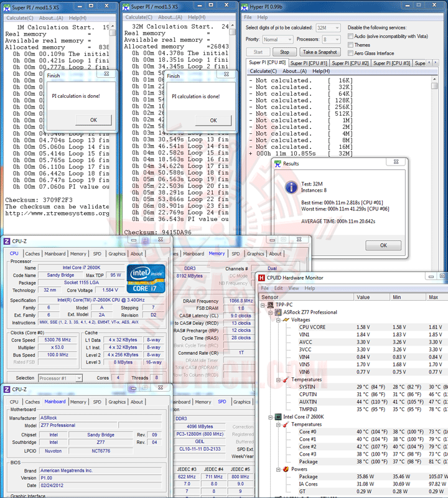Viewport: 448px width, 498px height.
Task: Click the Value column header in Hardware Monitor
Action: pos(371,298)
